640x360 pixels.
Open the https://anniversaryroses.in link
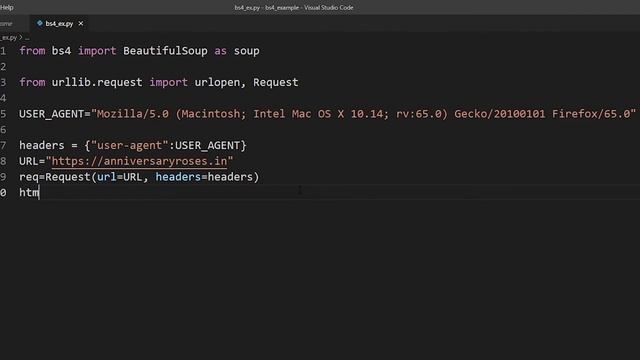[x=139, y=161]
